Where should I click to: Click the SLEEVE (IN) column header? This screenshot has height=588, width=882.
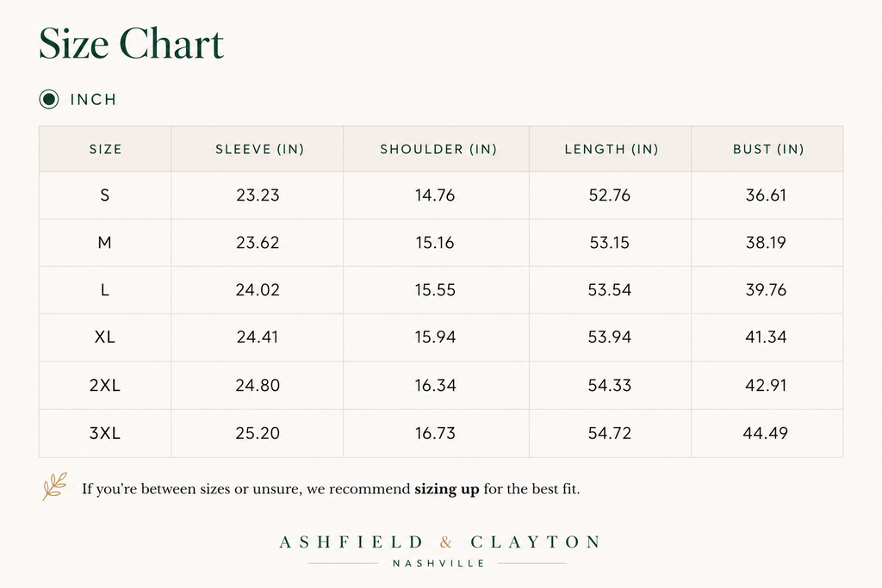tap(259, 149)
